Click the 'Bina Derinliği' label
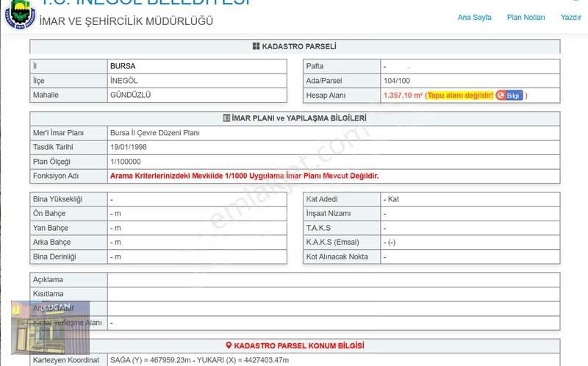The height and width of the screenshot is (366, 588). pos(54,257)
